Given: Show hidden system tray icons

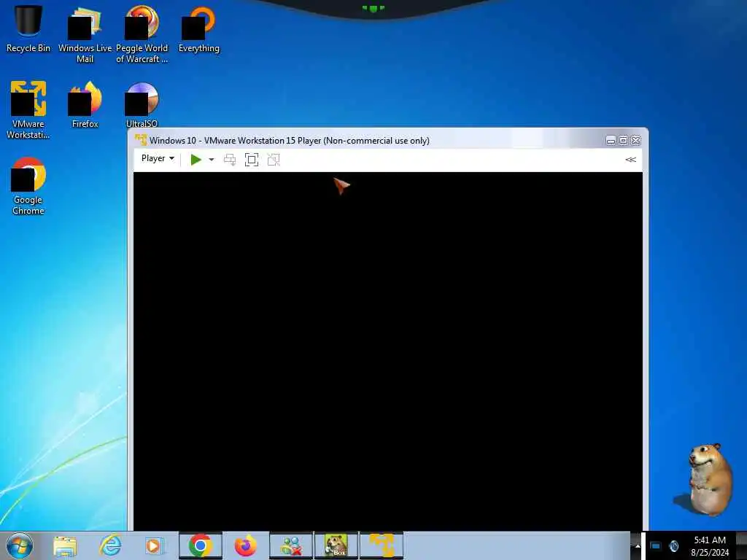Looking at the screenshot, I should point(637,546).
